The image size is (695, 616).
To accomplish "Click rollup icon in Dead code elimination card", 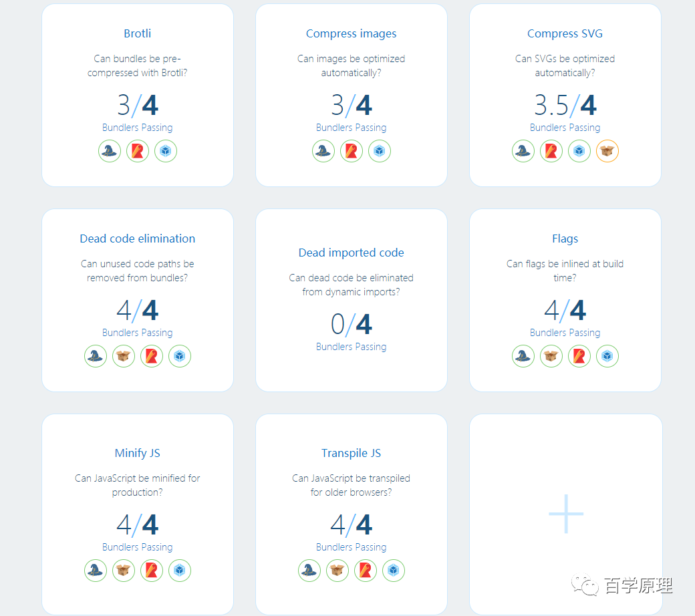I will (x=152, y=356).
